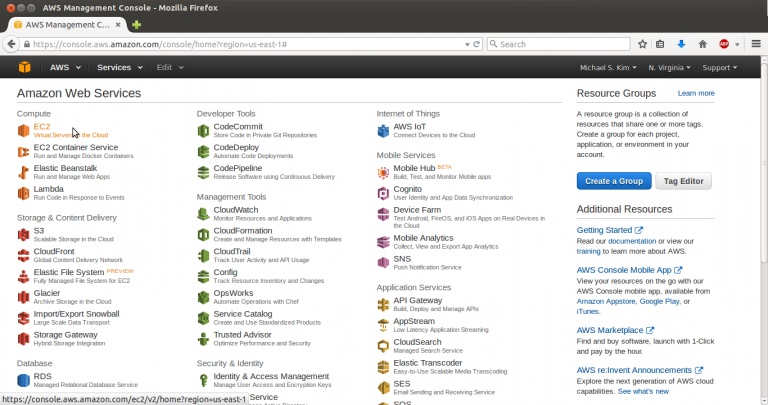
Task: Click the Import/Export Snowball icon
Action: tap(24, 318)
